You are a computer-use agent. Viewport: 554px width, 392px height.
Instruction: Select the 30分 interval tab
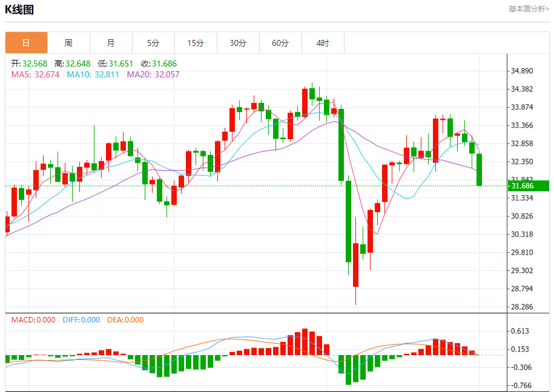click(238, 43)
